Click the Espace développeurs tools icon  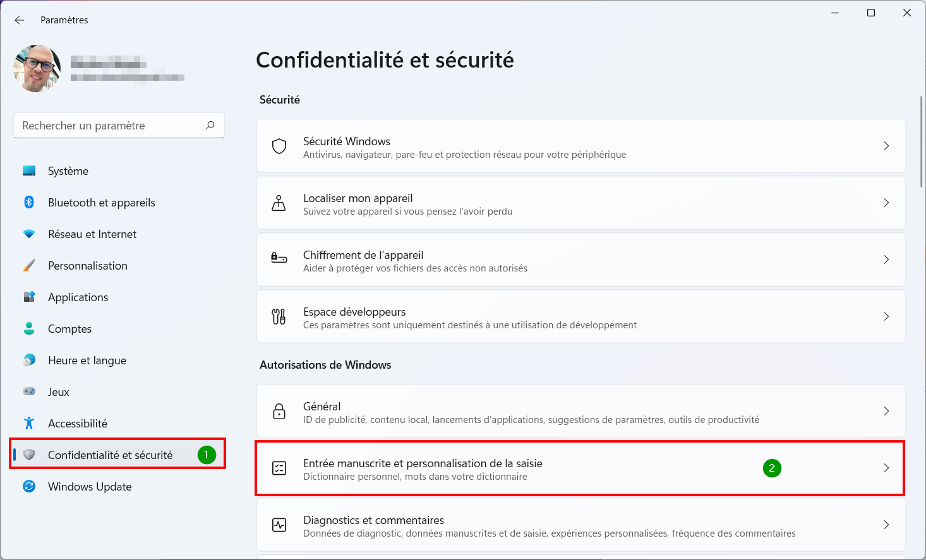pos(279,316)
